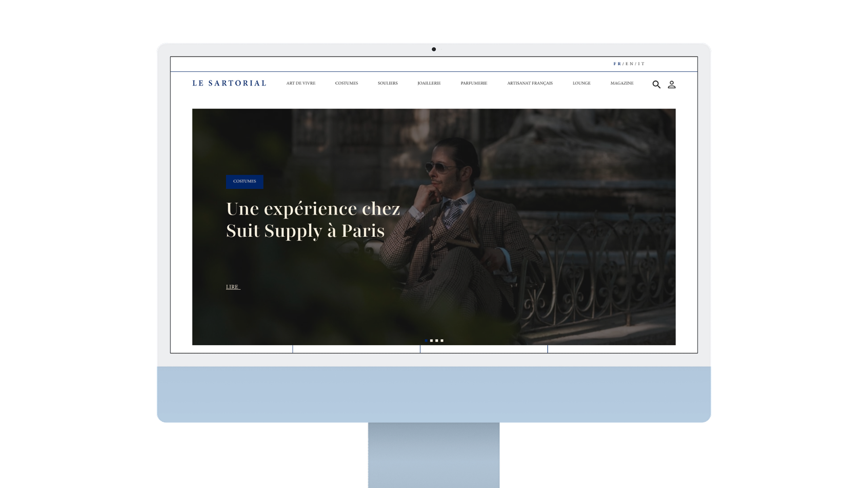Open the JOAILLERIE category
The height and width of the screenshot is (488, 868).
pos(429,83)
